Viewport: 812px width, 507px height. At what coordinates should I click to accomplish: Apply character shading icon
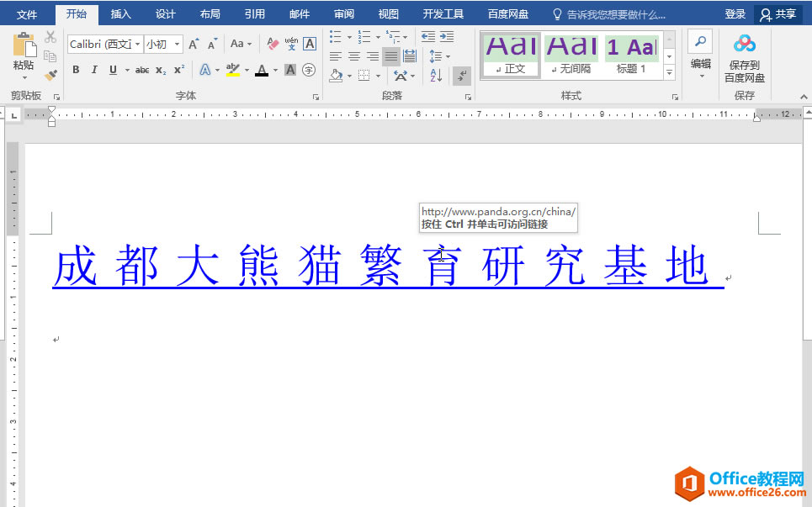pos(290,70)
